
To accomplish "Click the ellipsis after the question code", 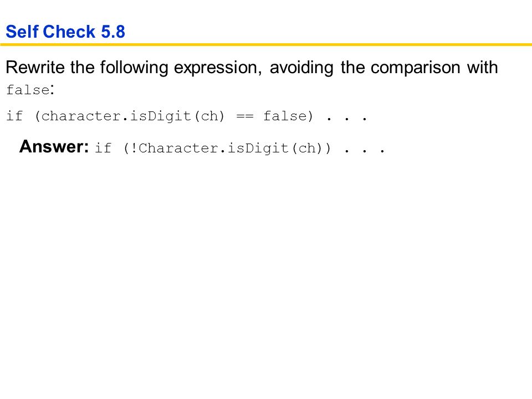I will pyautogui.click(x=347, y=119).
